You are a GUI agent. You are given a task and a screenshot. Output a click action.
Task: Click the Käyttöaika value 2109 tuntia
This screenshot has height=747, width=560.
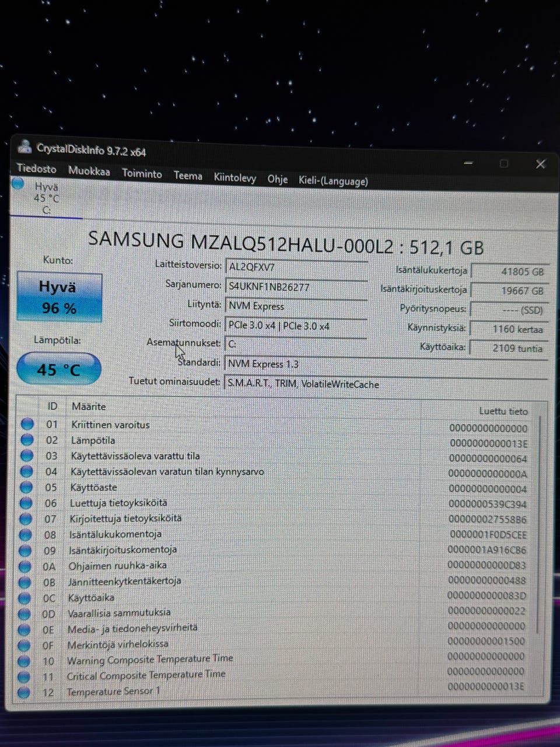tap(509, 348)
